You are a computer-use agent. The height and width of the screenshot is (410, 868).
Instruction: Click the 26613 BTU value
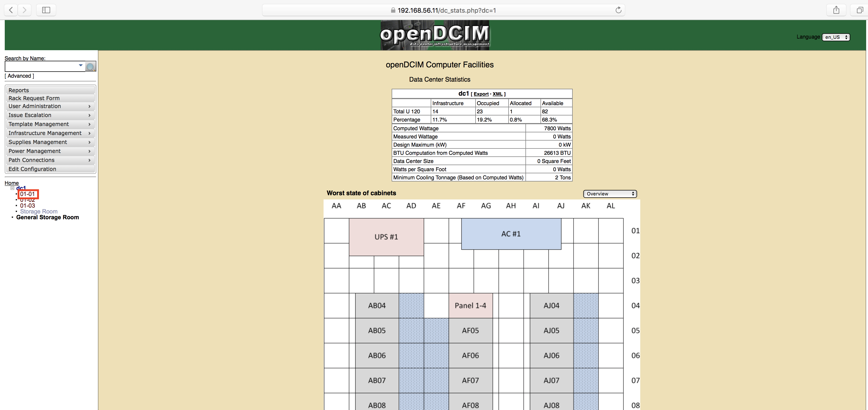549,153
